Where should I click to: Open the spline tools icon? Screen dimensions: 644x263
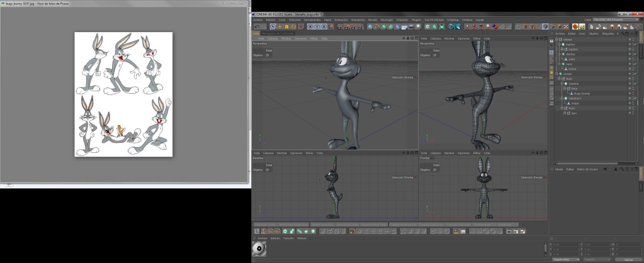point(376,26)
